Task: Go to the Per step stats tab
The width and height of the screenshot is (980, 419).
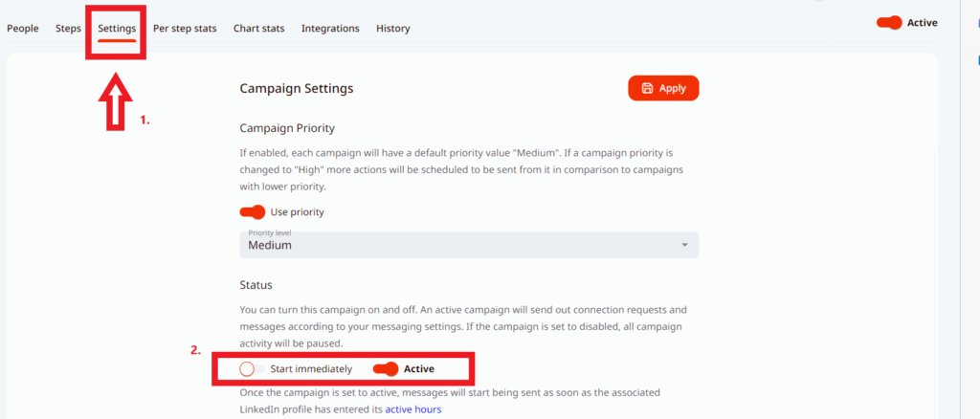Action: click(x=185, y=29)
